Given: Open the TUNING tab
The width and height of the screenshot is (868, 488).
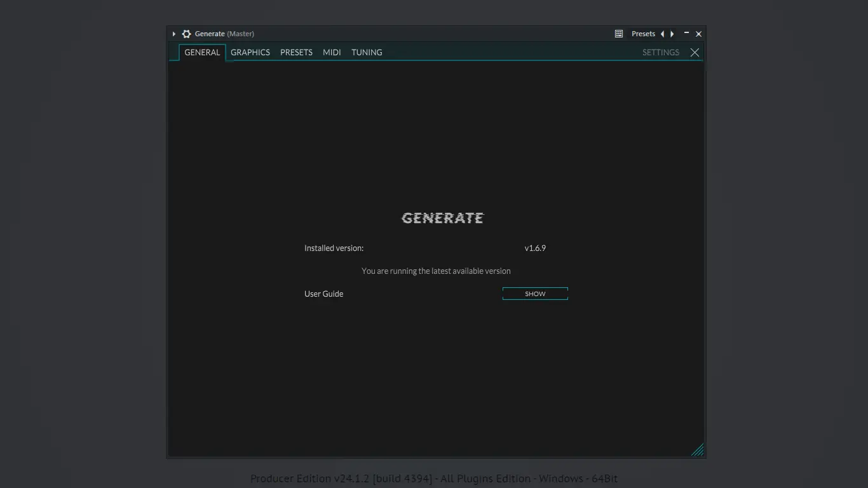Looking at the screenshot, I should click(367, 52).
